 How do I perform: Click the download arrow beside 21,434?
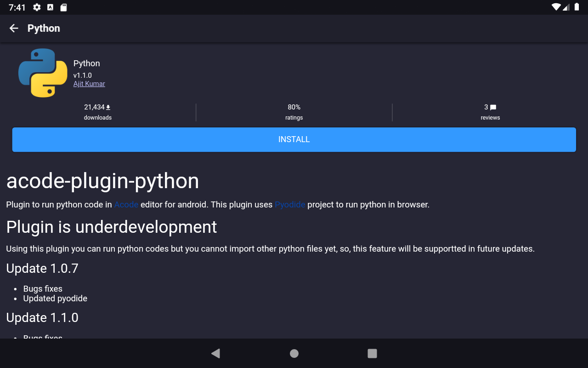[x=108, y=106]
